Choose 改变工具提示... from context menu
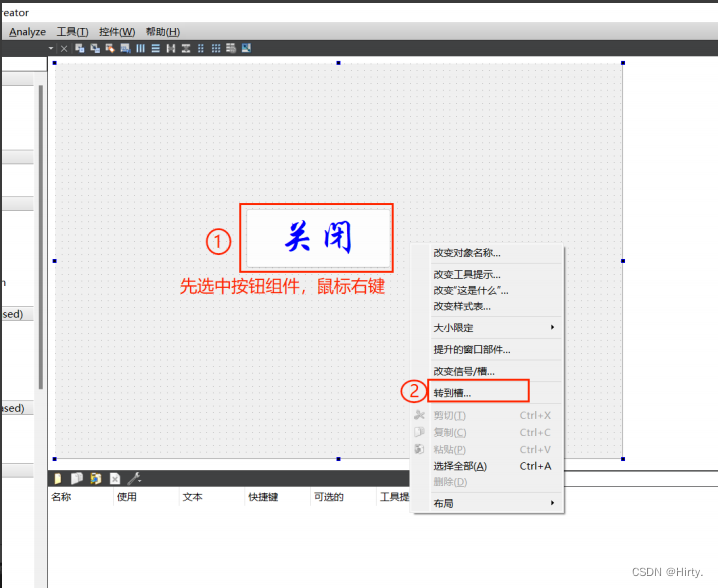This screenshot has width=718, height=588. (488, 274)
